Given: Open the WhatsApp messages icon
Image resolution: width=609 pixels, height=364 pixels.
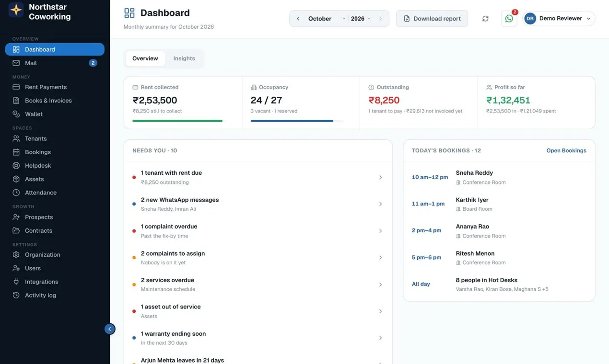Looking at the screenshot, I should click(509, 19).
